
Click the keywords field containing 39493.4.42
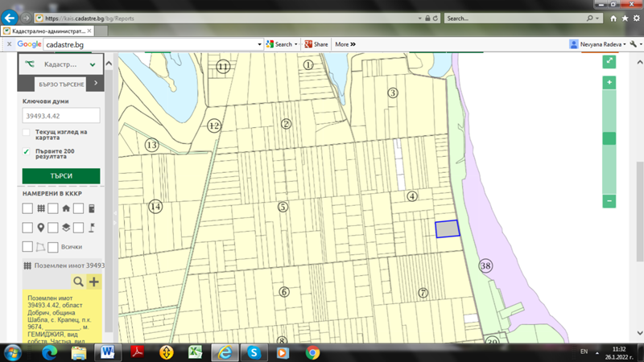61,115
